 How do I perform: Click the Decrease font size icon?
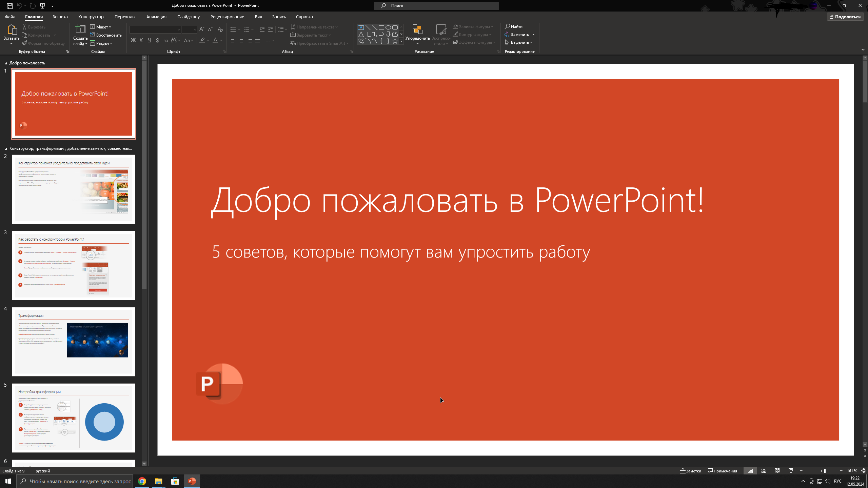210,30
